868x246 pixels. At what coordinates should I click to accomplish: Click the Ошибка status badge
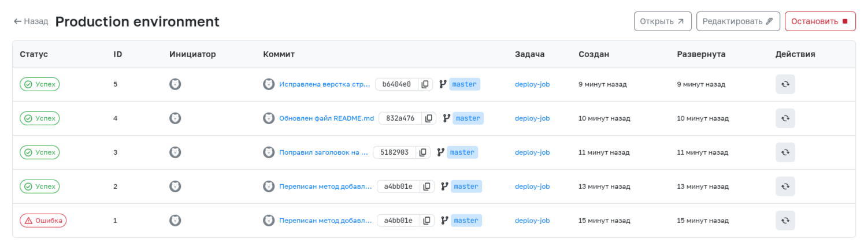(x=43, y=221)
